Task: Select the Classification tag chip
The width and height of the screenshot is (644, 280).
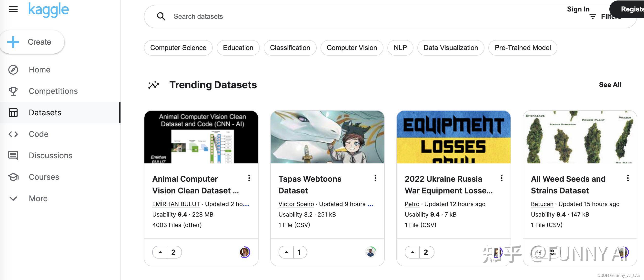Action: click(290, 48)
